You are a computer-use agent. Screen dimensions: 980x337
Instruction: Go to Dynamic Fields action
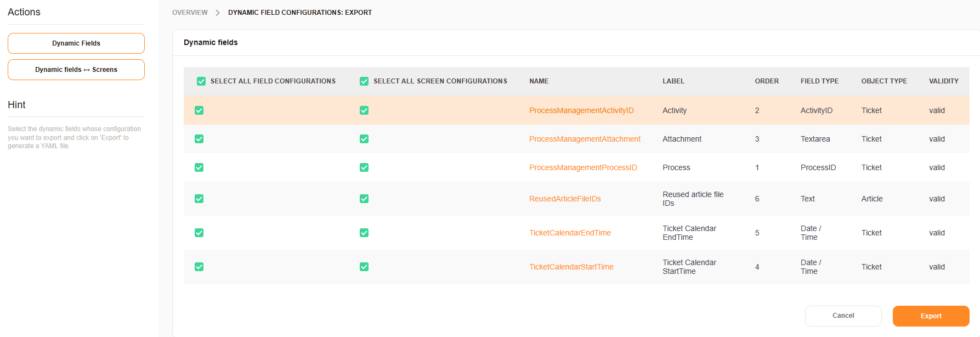click(76, 43)
